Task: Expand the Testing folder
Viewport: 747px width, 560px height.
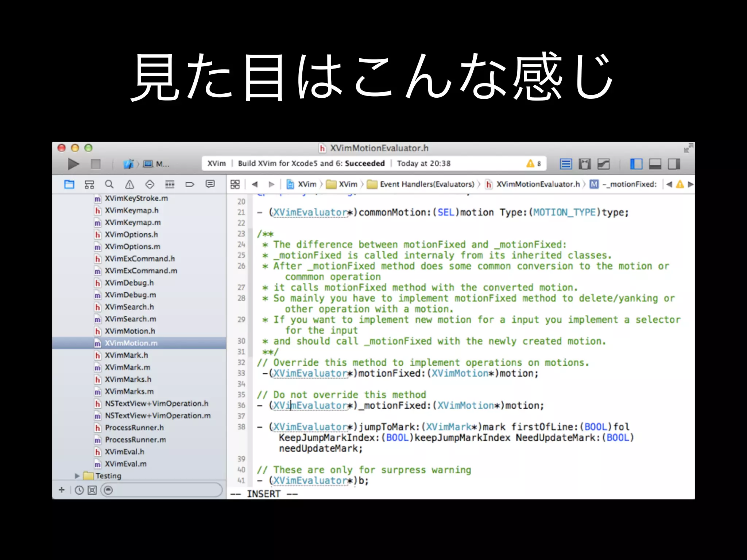Action: point(77,476)
